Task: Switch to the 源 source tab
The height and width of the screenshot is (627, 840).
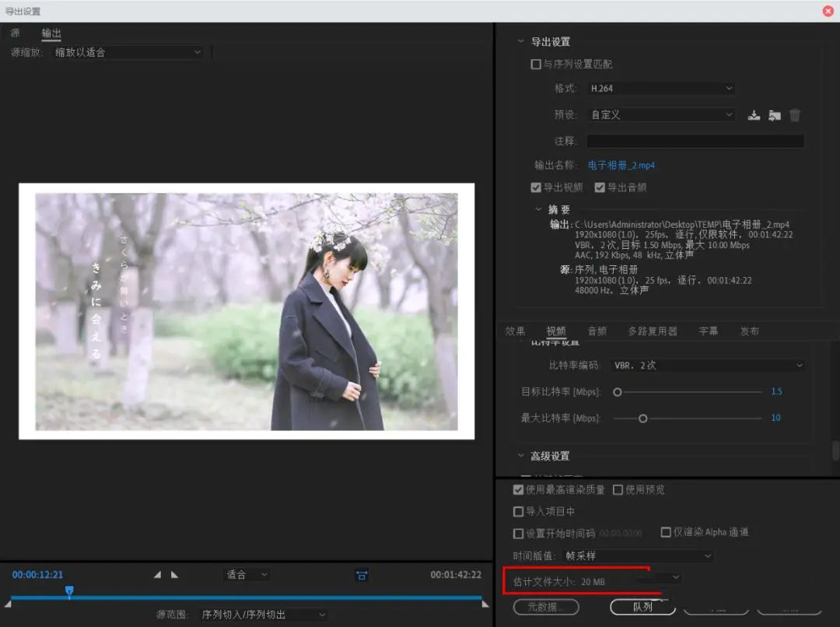Action: point(16,33)
